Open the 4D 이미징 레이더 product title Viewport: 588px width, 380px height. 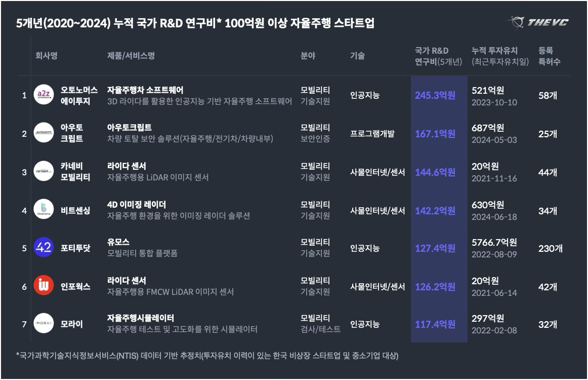[x=137, y=205]
